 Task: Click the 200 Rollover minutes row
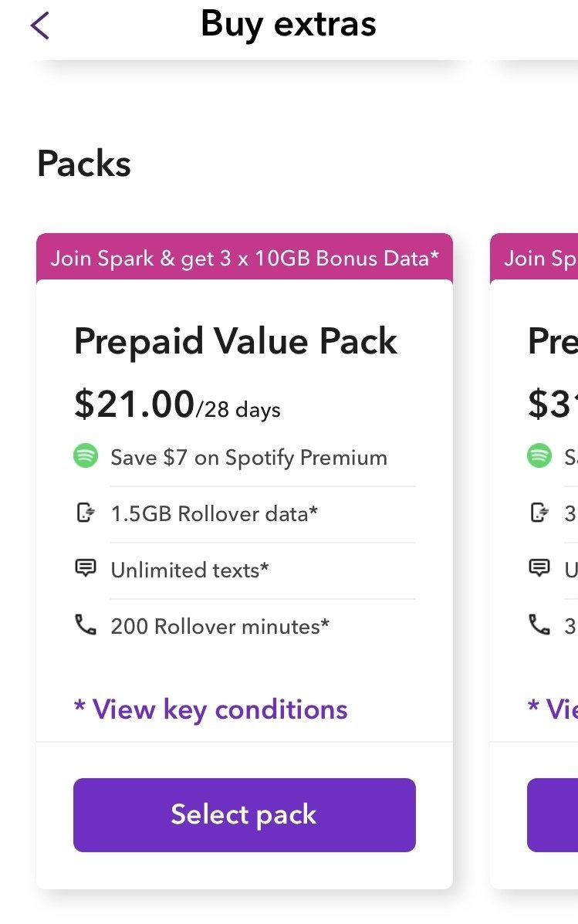(x=220, y=625)
